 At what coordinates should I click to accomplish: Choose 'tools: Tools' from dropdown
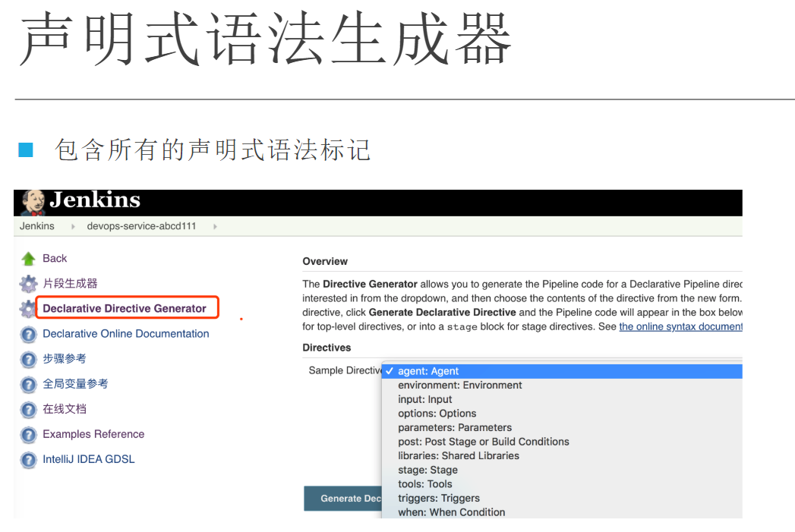click(563, 485)
